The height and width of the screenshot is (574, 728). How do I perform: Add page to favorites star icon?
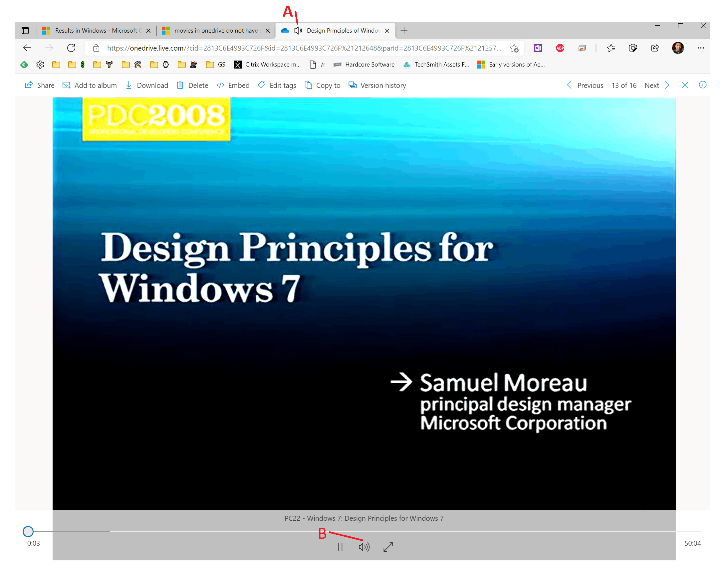pyautogui.click(x=514, y=48)
